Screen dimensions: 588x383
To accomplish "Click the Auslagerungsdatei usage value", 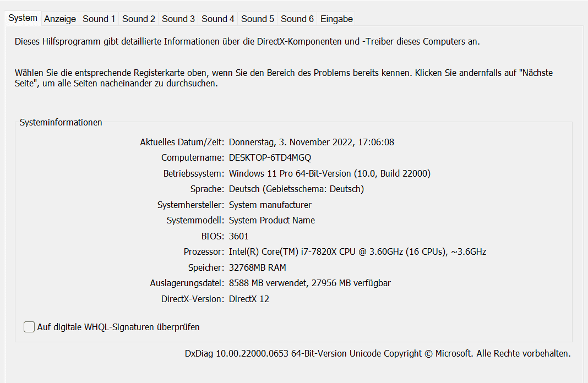I will (x=310, y=283).
